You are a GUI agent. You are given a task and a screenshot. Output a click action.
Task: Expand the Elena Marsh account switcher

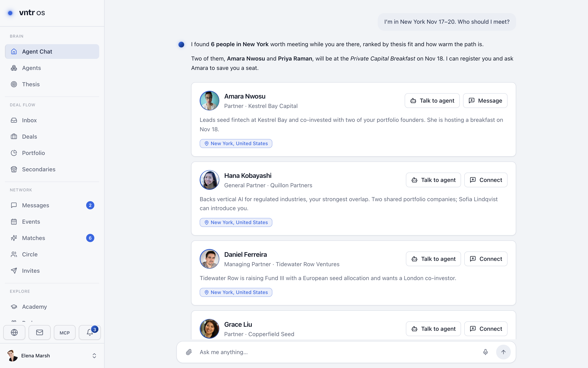(x=94, y=356)
